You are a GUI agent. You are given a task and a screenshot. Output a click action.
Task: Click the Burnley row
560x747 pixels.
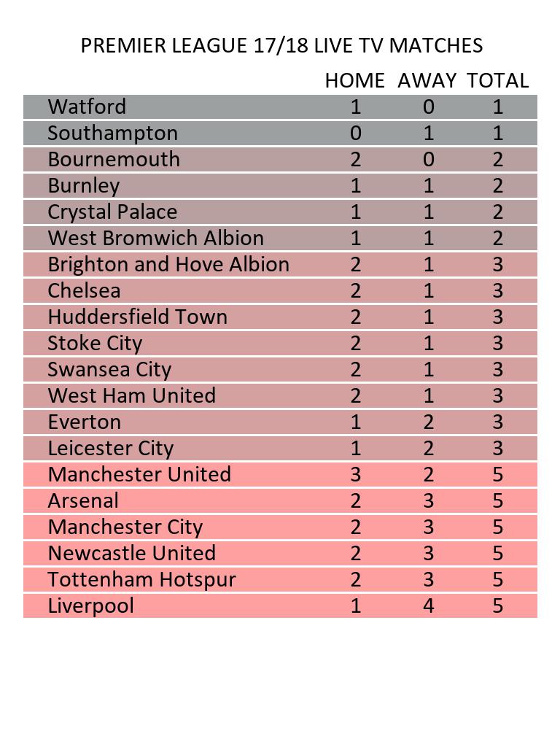[x=83, y=186]
